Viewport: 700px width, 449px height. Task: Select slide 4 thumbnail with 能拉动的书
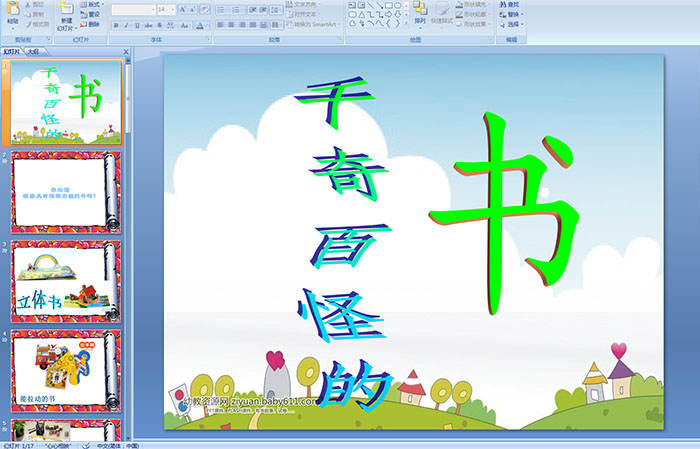click(66, 370)
